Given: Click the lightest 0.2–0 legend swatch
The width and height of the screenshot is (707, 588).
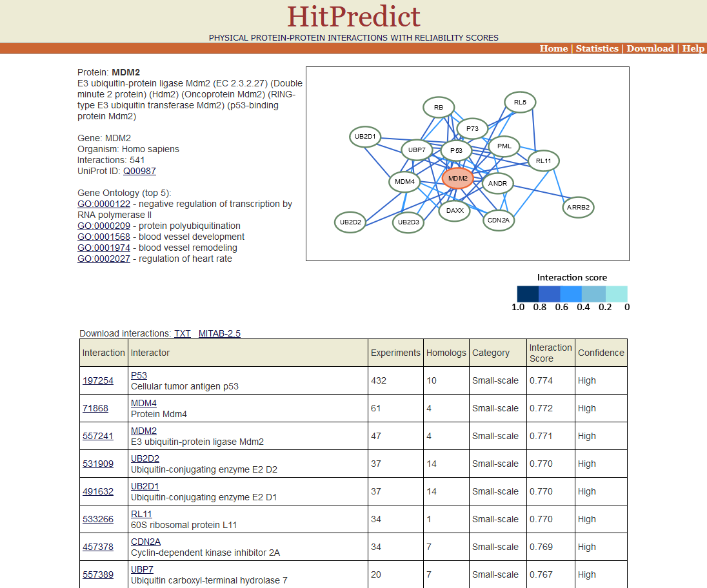Looking at the screenshot, I should (x=617, y=294).
